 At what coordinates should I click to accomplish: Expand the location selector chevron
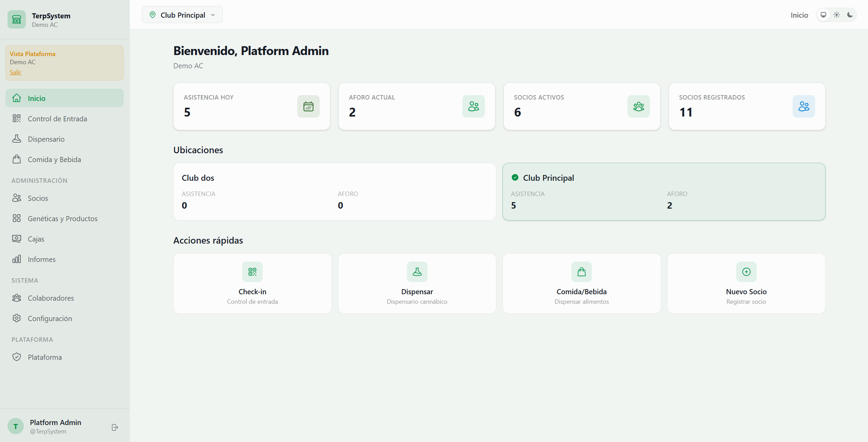coord(213,15)
